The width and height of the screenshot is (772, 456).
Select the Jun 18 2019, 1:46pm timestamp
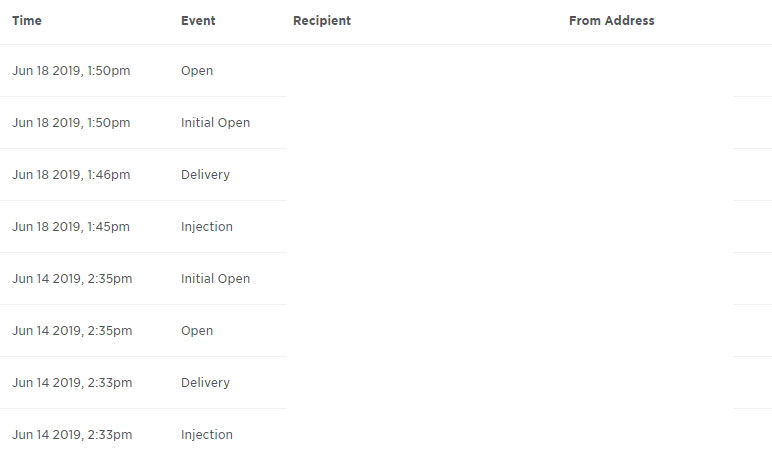pyautogui.click(x=71, y=175)
